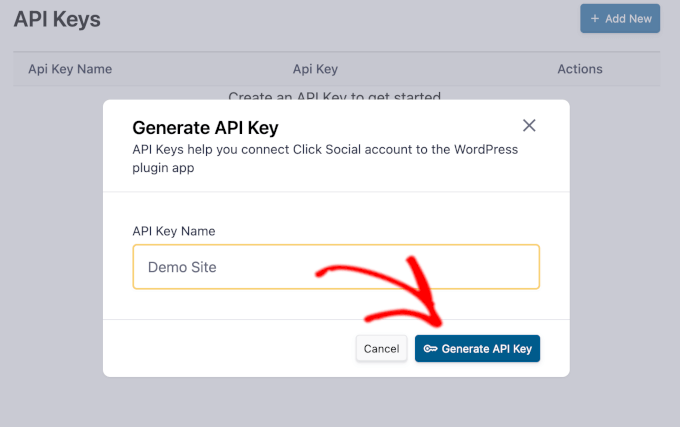Click the API Key Name field label
This screenshot has height=427, width=680.
[x=174, y=231]
